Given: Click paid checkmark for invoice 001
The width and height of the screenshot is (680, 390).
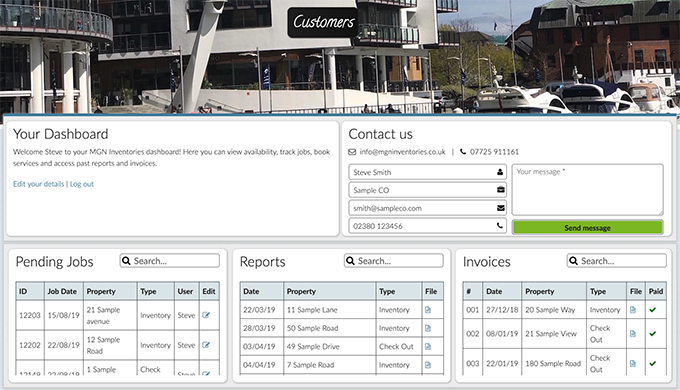Looking at the screenshot, I should tap(653, 310).
